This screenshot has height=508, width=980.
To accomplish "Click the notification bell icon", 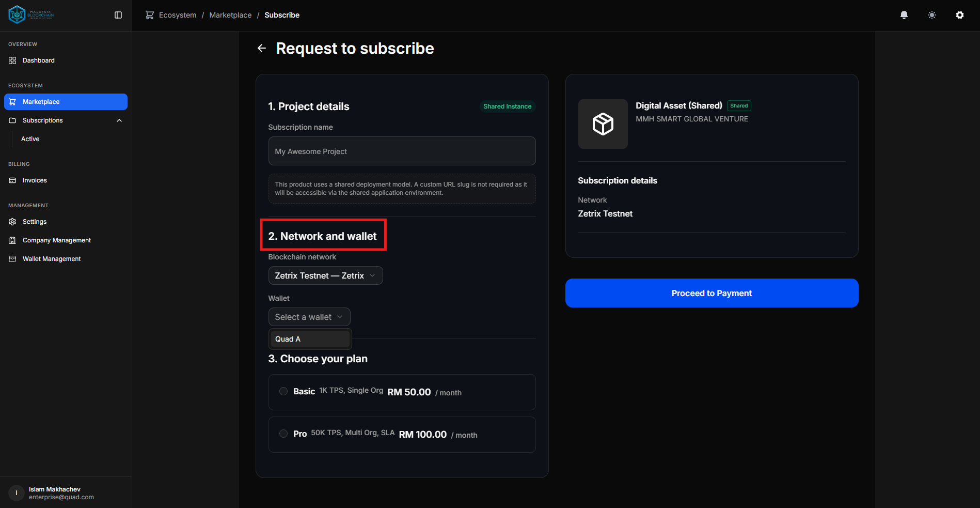I will [x=904, y=15].
